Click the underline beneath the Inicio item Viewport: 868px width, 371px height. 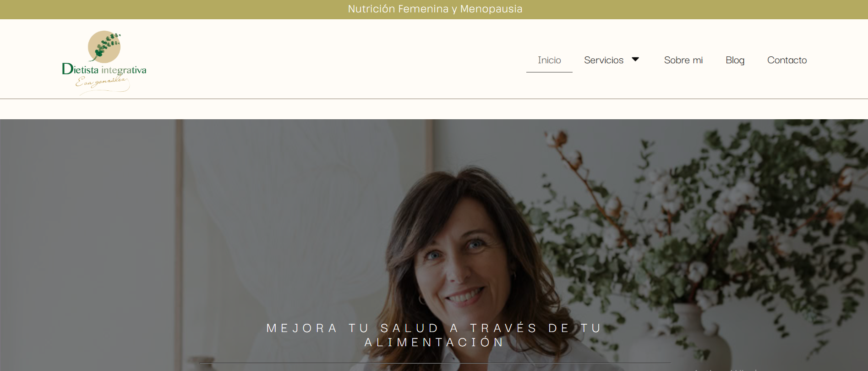[549, 72]
